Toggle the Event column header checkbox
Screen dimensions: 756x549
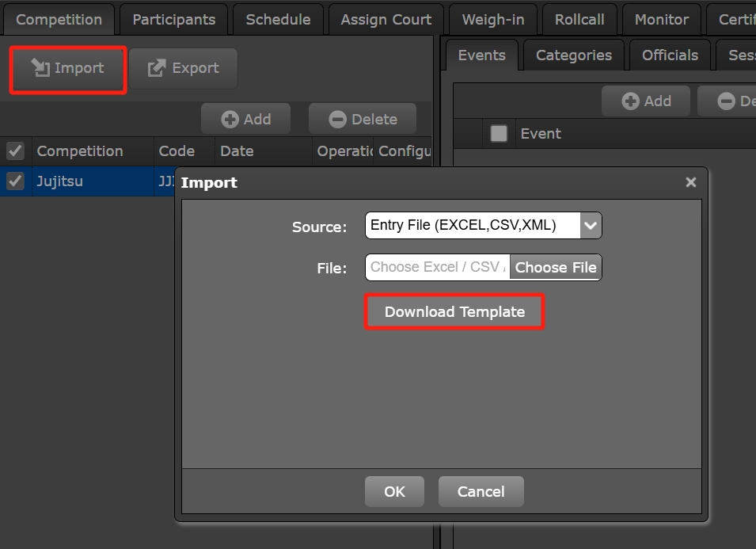[499, 133]
